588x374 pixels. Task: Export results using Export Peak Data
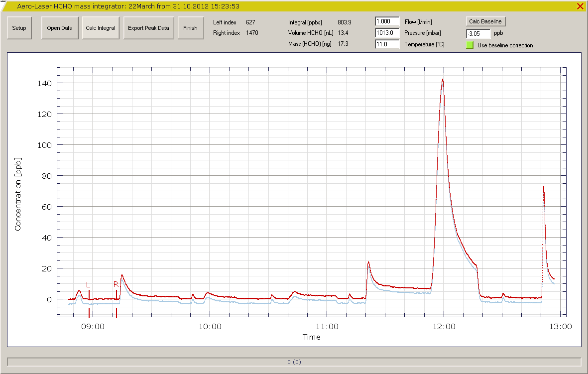[x=148, y=28]
